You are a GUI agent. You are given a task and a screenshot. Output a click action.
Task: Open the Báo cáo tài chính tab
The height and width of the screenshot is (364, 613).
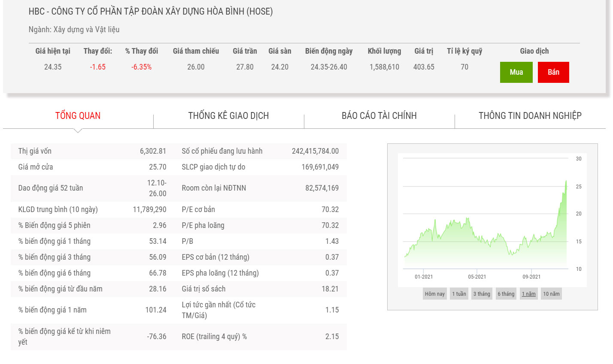[379, 115]
